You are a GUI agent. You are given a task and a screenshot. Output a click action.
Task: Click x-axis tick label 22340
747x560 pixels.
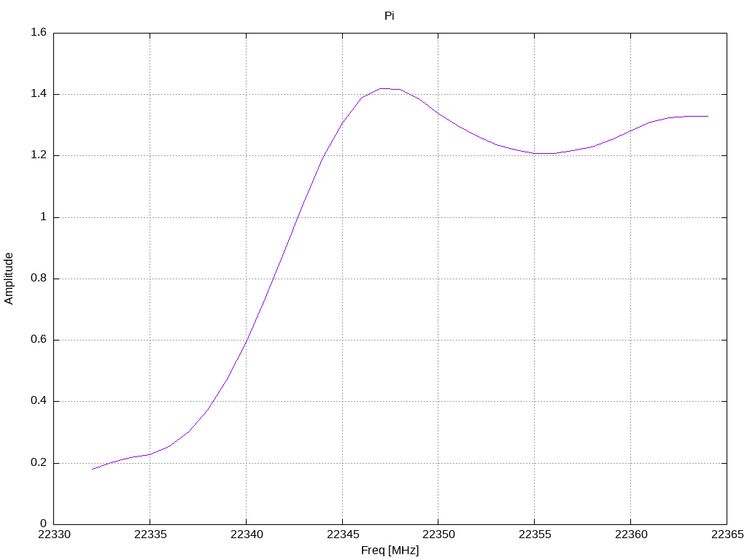(x=247, y=534)
